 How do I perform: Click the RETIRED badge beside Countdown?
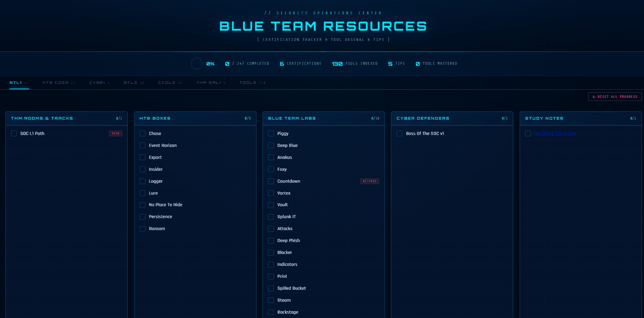[369, 181]
